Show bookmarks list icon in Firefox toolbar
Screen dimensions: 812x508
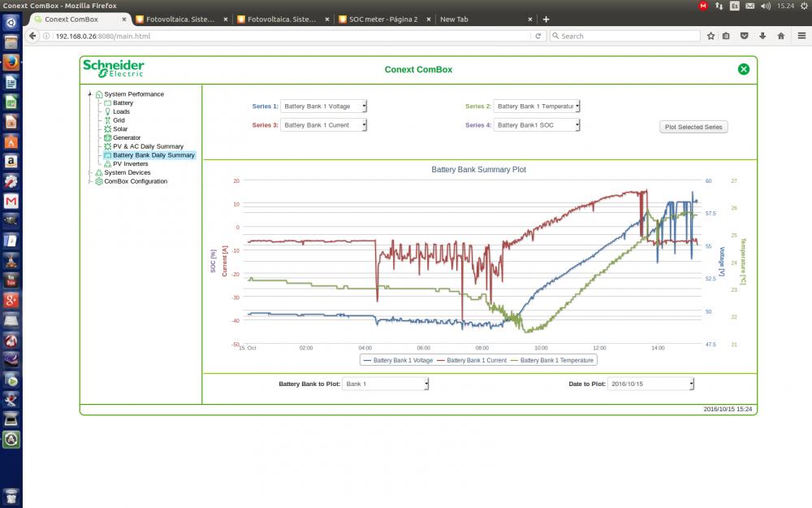[726, 36]
